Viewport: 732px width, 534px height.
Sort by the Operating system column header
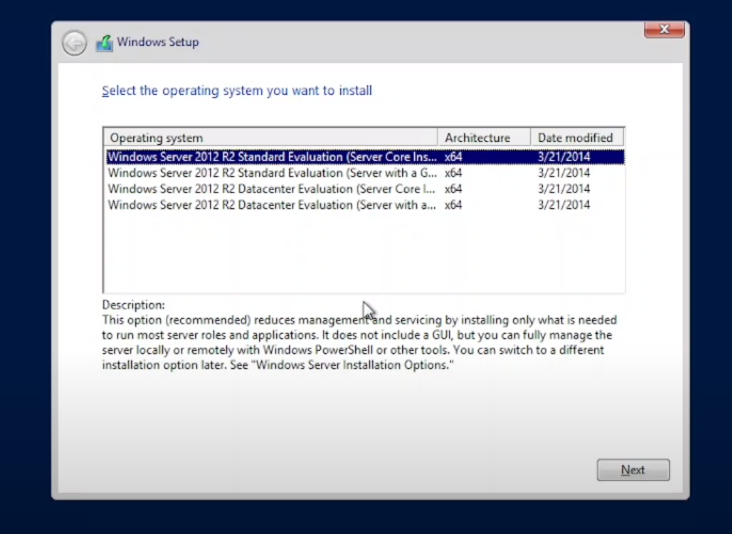click(270, 138)
